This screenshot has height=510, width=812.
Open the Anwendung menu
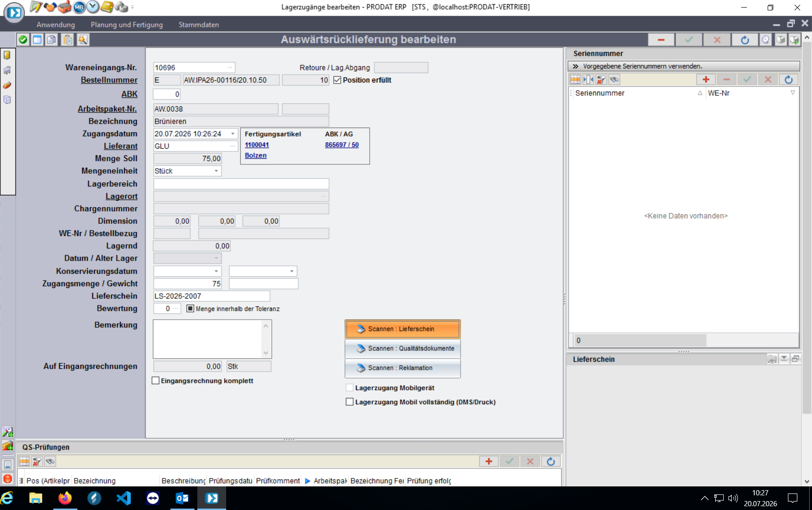[x=56, y=25]
